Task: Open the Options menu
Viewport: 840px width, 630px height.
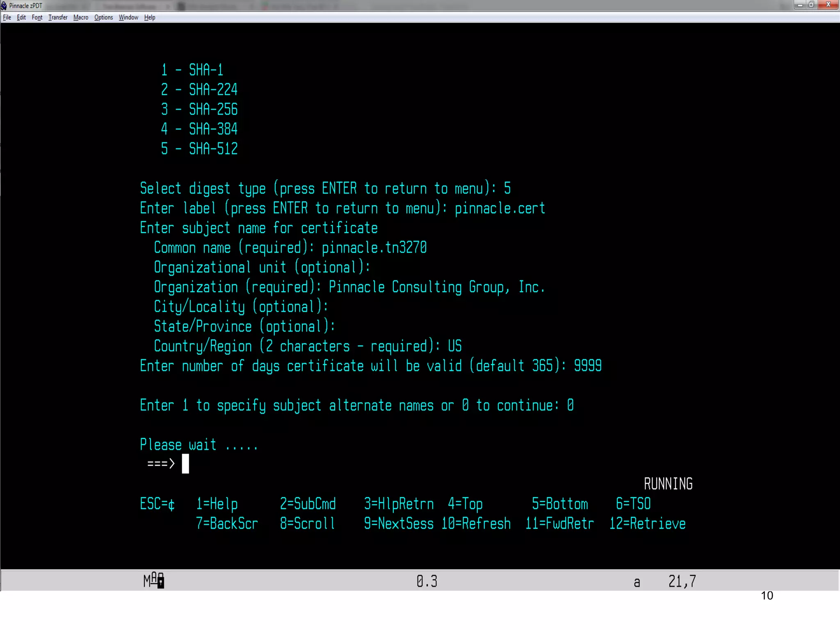Action: 103,17
